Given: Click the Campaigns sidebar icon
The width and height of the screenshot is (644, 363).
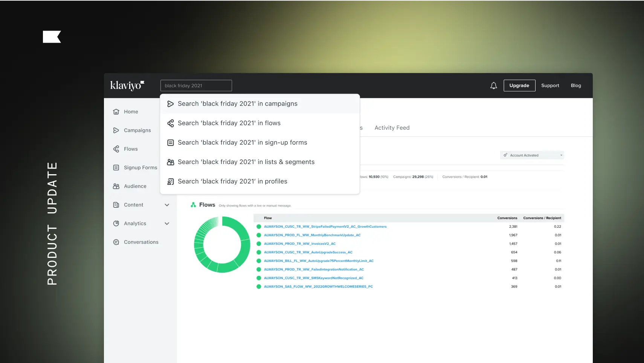Looking at the screenshot, I should [x=116, y=130].
